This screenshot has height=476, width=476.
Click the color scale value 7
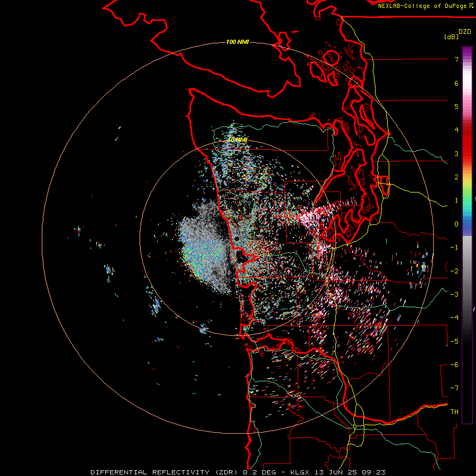(456, 59)
